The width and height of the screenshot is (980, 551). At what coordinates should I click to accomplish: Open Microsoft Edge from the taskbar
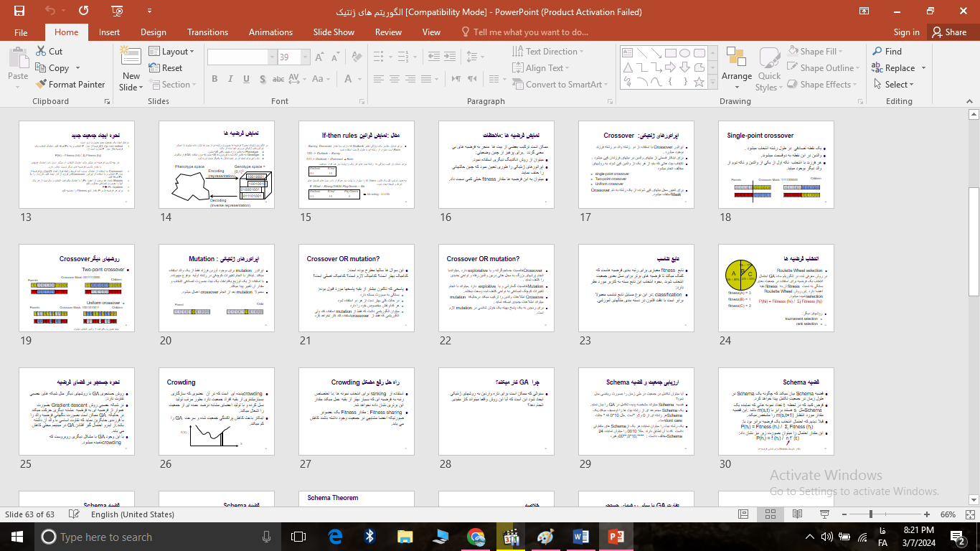tap(335, 537)
